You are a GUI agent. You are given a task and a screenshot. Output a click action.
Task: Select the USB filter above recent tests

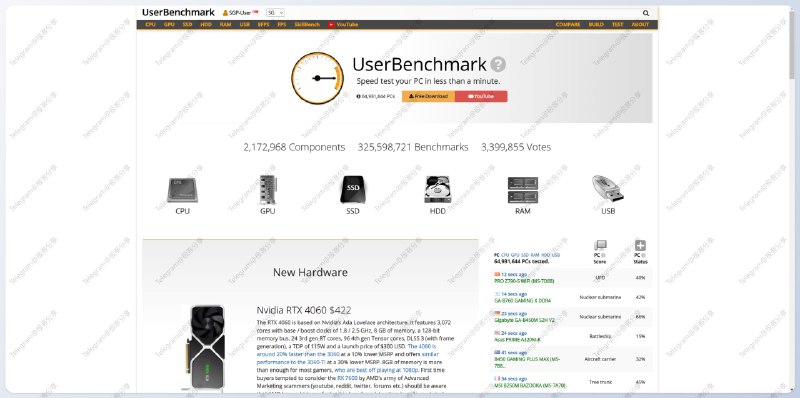click(x=556, y=255)
